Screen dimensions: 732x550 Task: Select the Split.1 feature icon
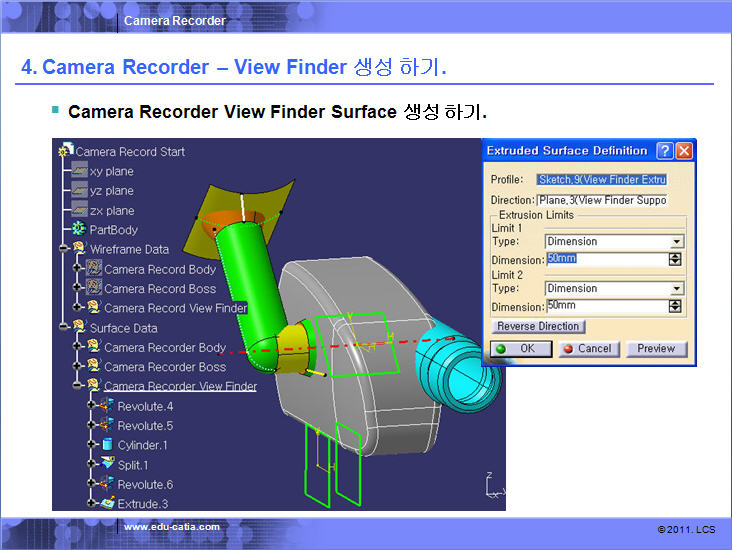107,465
